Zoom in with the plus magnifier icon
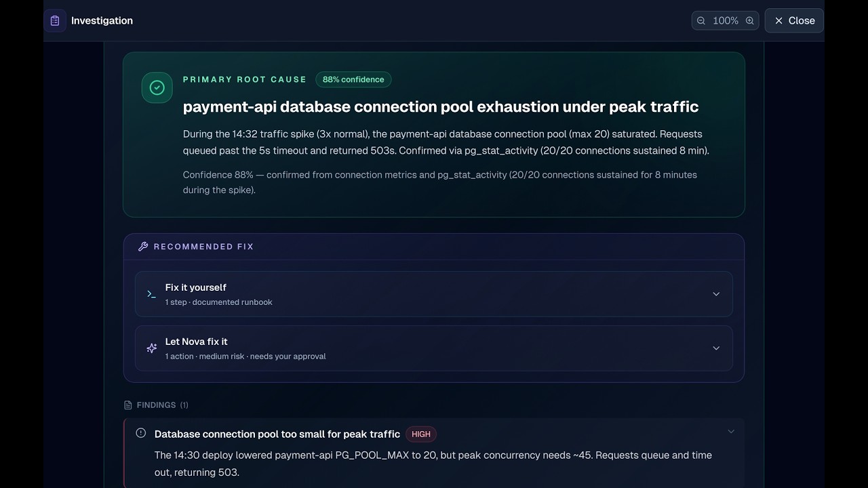The image size is (868, 488). pos(749,21)
